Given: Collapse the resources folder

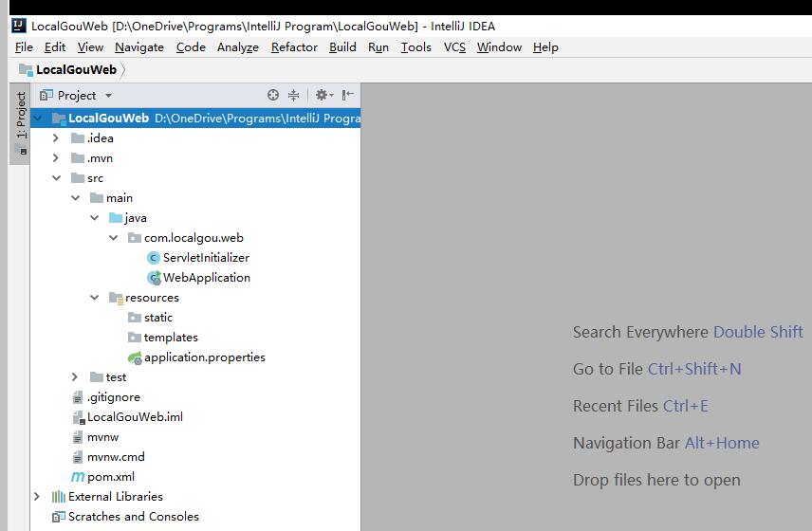Looking at the screenshot, I should (x=94, y=298).
